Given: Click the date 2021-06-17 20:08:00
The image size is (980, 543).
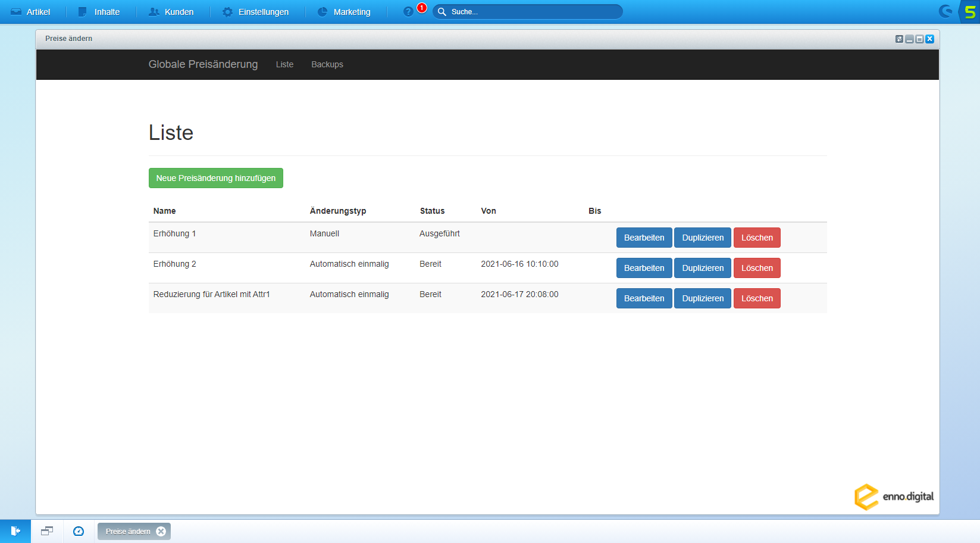Looking at the screenshot, I should (519, 294).
